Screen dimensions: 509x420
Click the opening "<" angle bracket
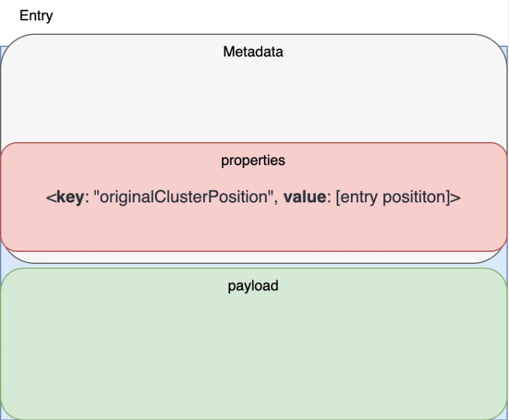pyautogui.click(x=50, y=197)
